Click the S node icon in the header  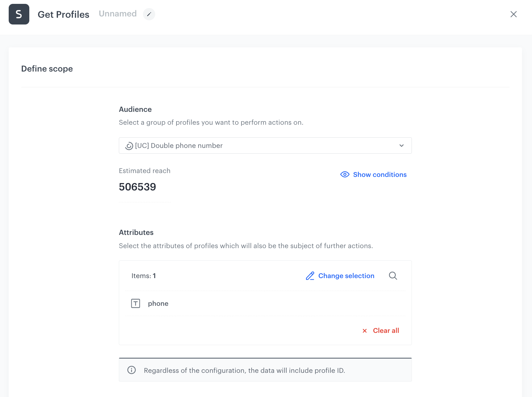click(19, 14)
